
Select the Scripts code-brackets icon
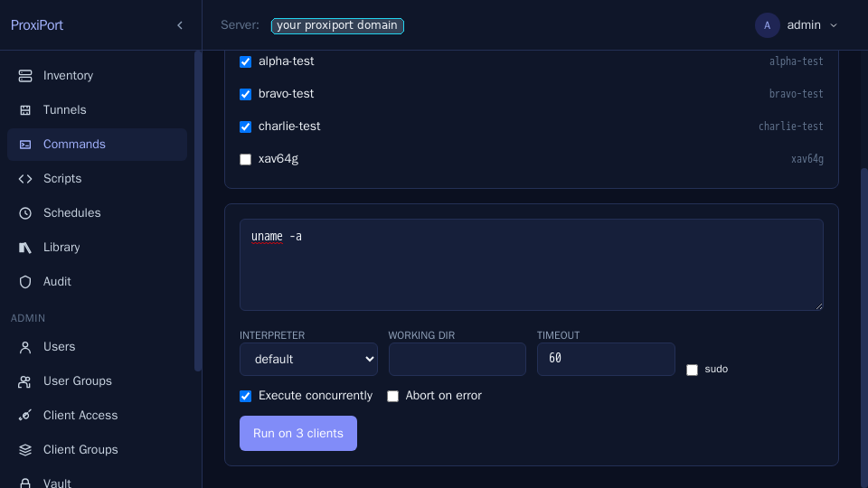[25, 179]
